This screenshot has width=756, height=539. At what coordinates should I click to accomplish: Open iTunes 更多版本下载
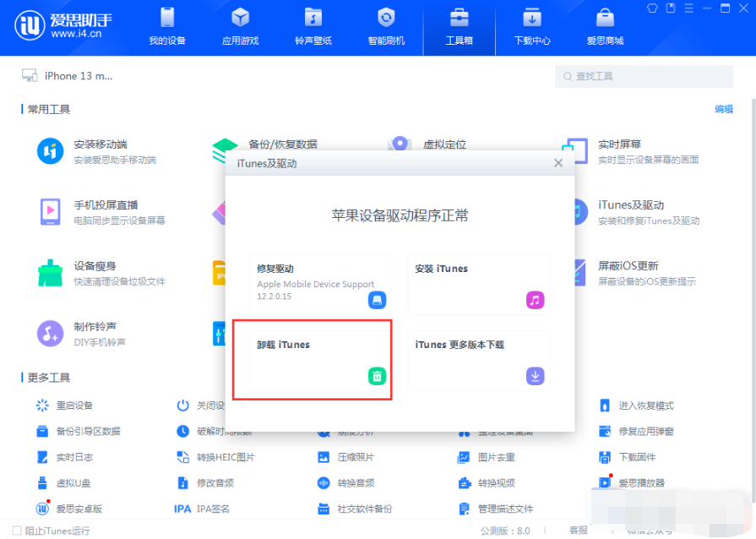tap(479, 359)
